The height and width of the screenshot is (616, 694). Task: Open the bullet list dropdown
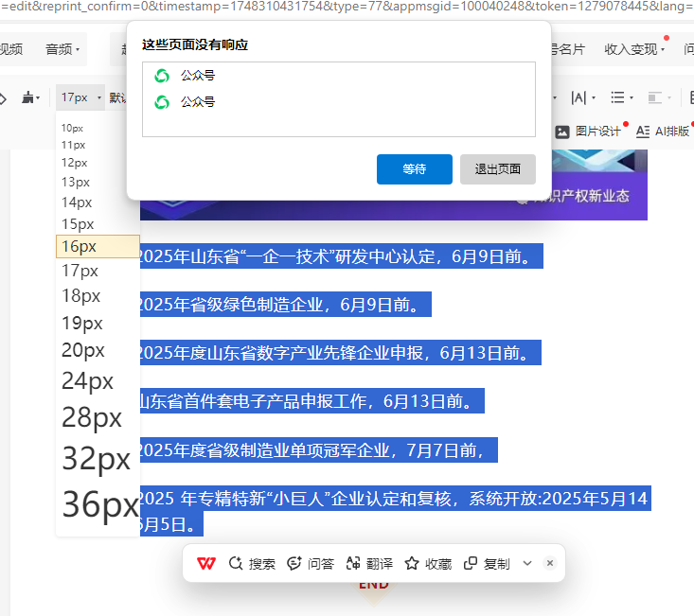pyautogui.click(x=621, y=97)
